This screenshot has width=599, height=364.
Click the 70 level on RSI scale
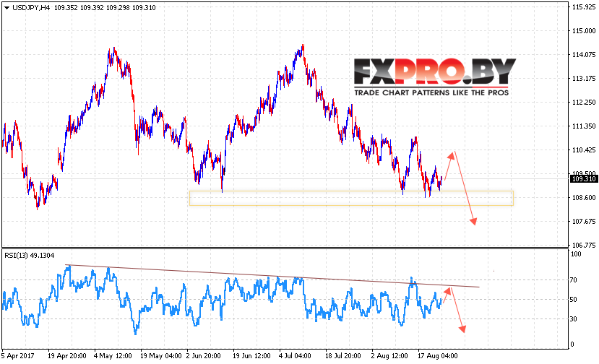[x=574, y=280]
